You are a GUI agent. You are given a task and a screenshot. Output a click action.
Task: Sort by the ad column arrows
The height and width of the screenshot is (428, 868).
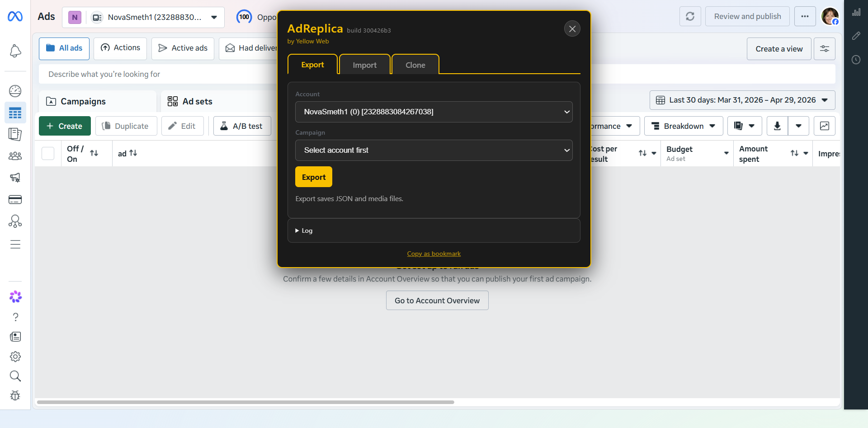[x=133, y=153]
